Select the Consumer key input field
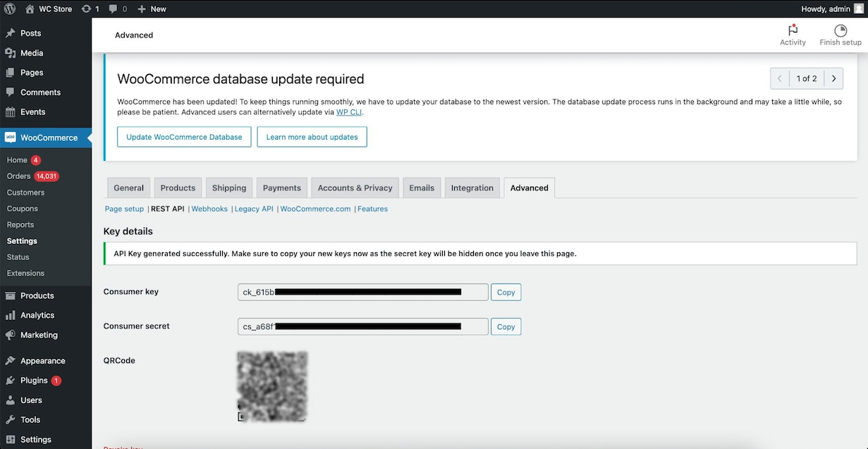Viewport: 868px width, 449px height. point(362,291)
